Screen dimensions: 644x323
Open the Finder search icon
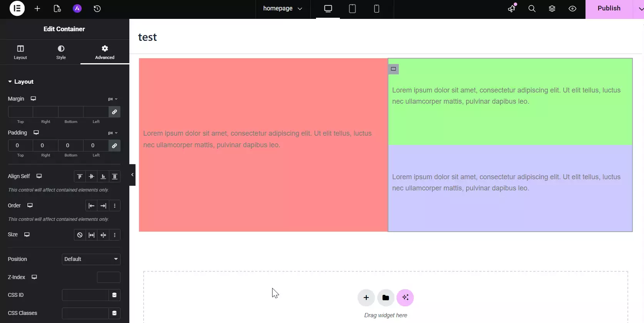pos(532,8)
